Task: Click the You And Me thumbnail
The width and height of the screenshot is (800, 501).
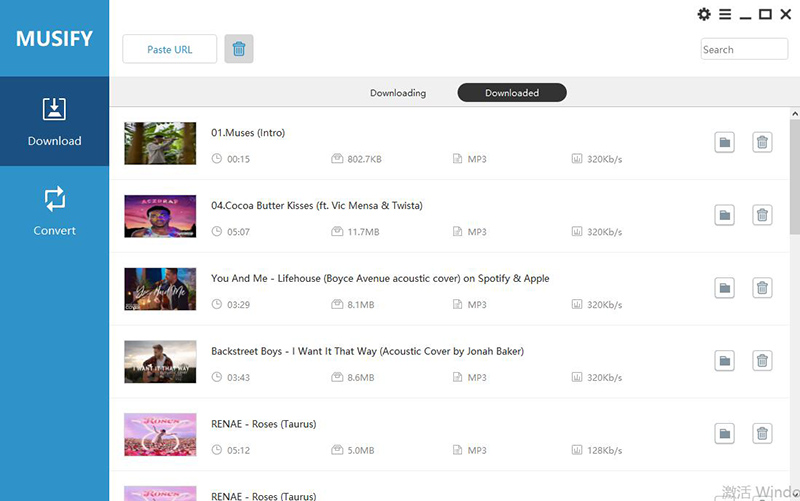Action: pos(160,289)
